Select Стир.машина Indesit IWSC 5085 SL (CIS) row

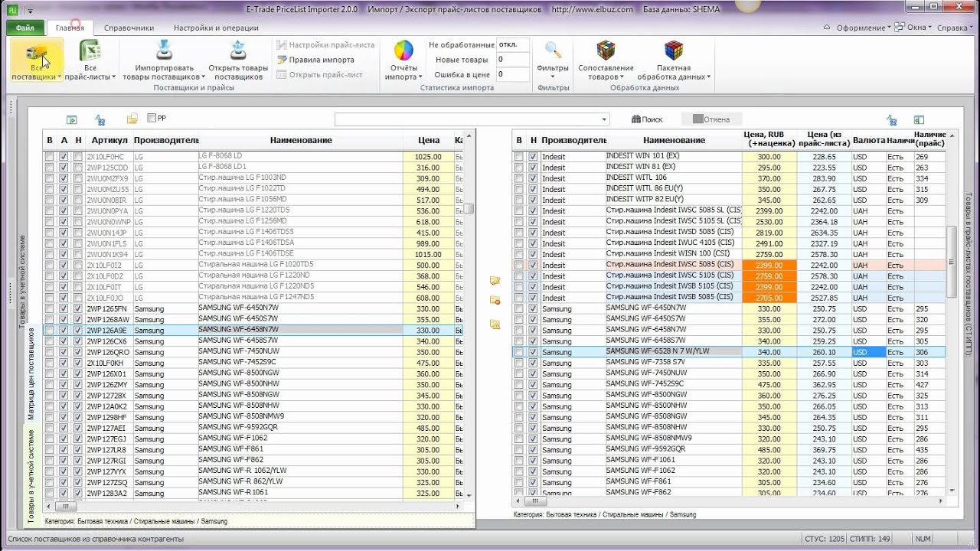673,211
